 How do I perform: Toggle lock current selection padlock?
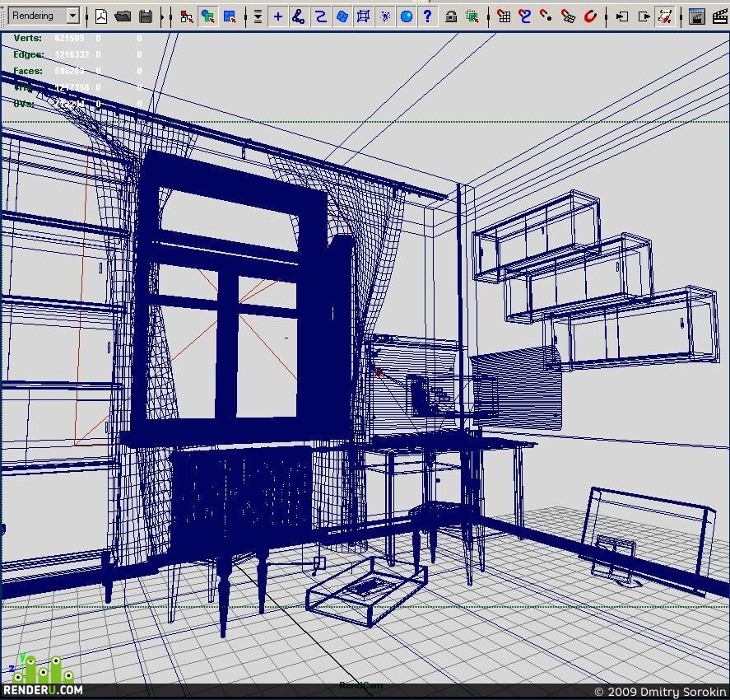point(450,17)
